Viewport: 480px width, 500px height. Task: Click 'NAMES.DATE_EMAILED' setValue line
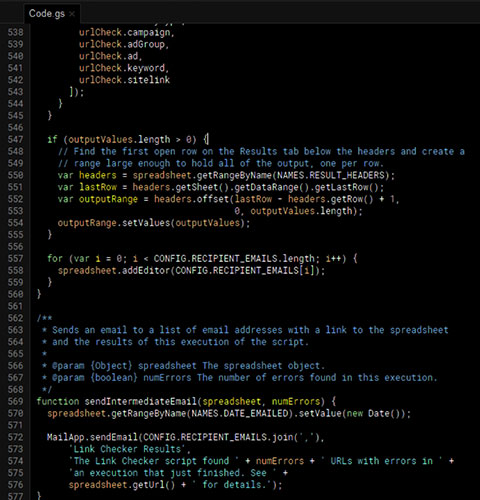(229, 413)
